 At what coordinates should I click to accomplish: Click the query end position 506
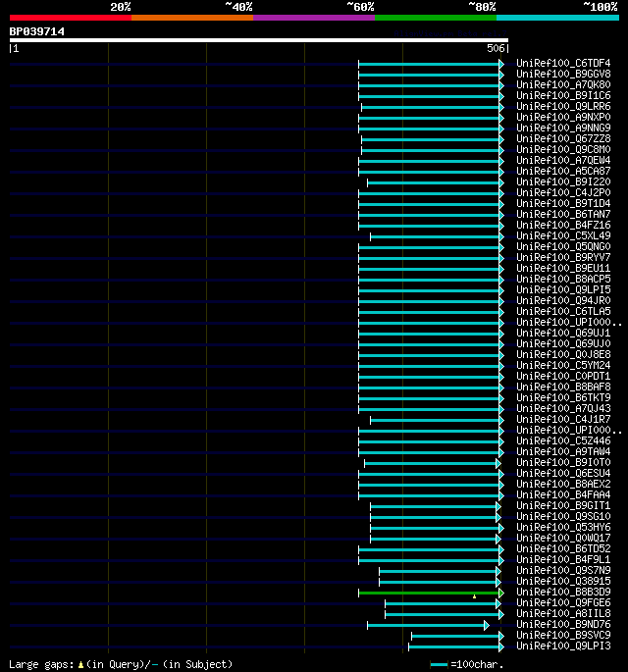[x=496, y=48]
